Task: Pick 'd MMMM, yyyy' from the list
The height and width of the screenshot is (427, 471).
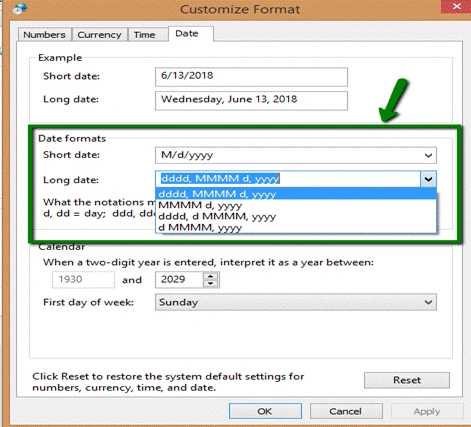Action: tap(296, 228)
